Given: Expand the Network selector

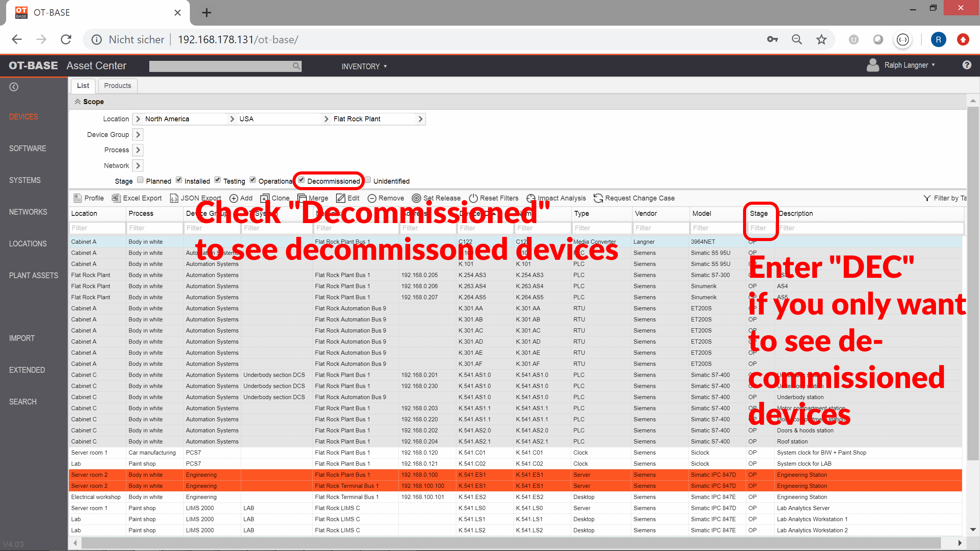Looking at the screenshot, I should [x=138, y=166].
